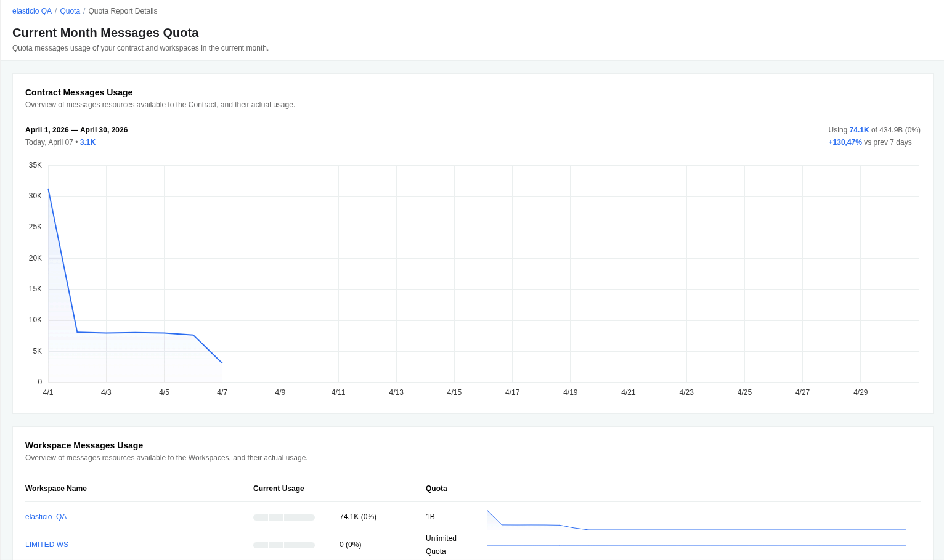This screenshot has height=560, width=944.
Task: Click the 4/1 peak point on chart
Action: pyautogui.click(x=48, y=189)
